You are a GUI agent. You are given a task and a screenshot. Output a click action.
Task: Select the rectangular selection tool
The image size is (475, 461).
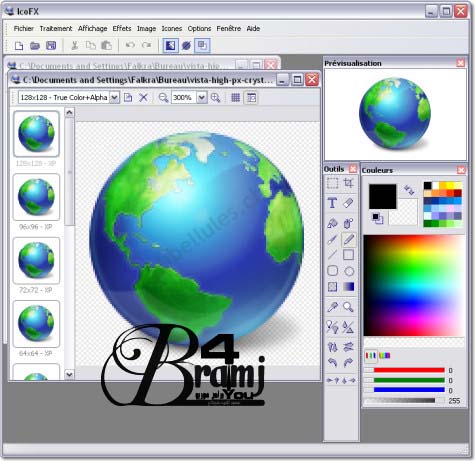point(332,183)
